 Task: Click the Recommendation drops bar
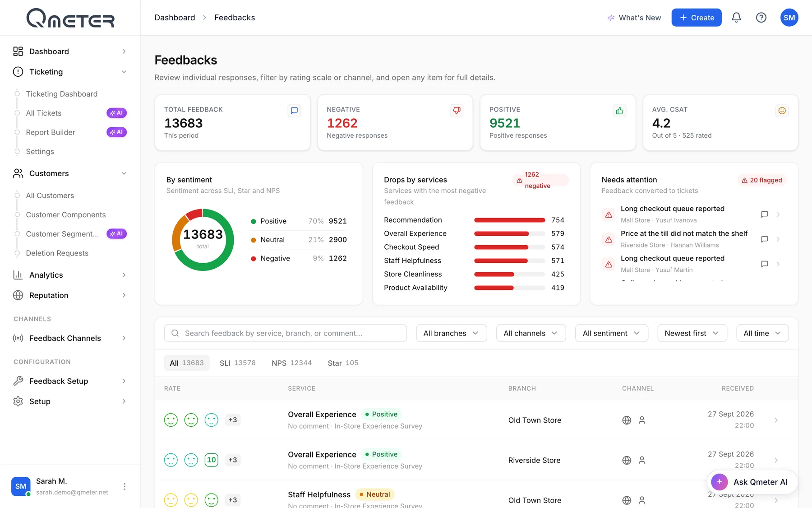(510, 220)
